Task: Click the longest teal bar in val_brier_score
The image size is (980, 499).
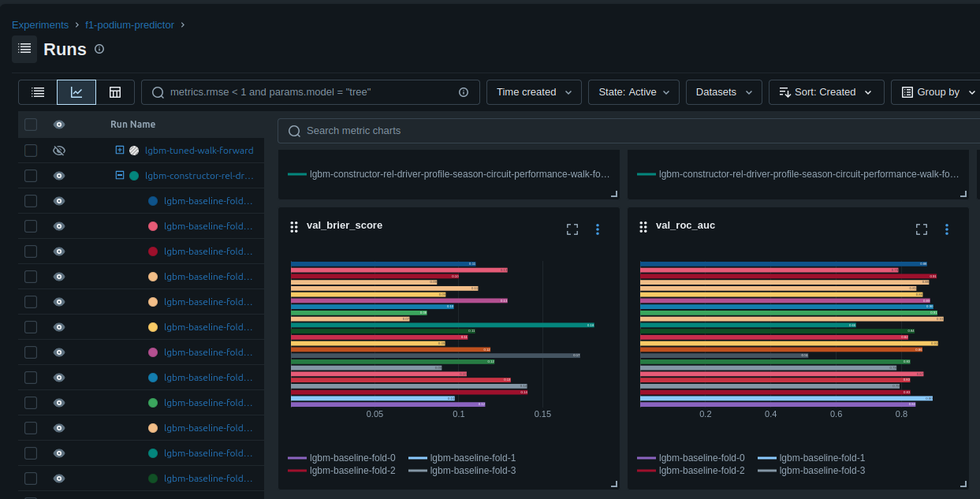Action: click(442, 325)
